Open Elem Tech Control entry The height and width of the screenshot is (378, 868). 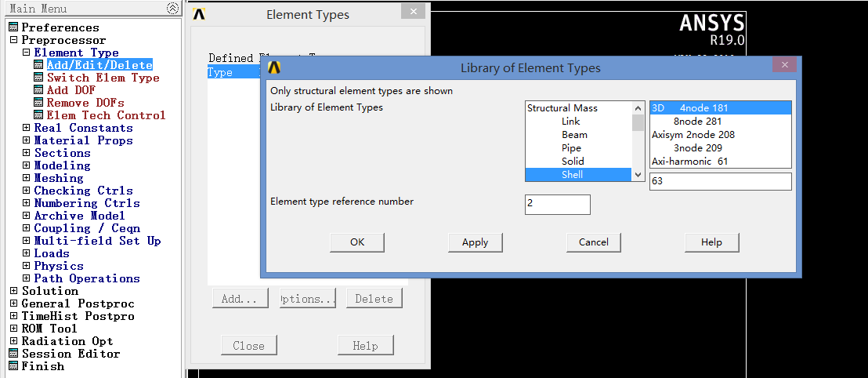click(x=107, y=115)
